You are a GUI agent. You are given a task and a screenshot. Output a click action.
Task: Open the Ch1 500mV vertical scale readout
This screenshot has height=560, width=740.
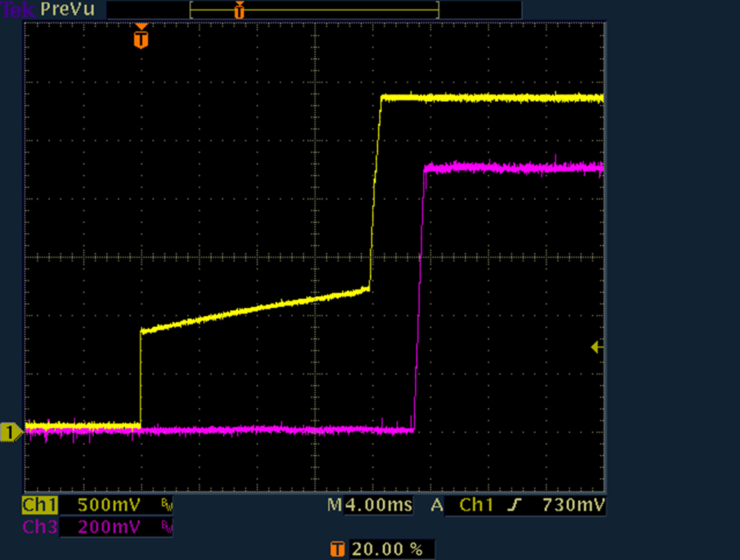[x=103, y=505]
